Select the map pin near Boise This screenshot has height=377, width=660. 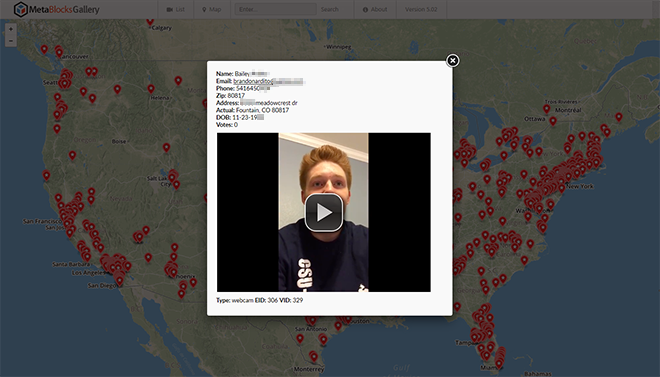(166, 147)
